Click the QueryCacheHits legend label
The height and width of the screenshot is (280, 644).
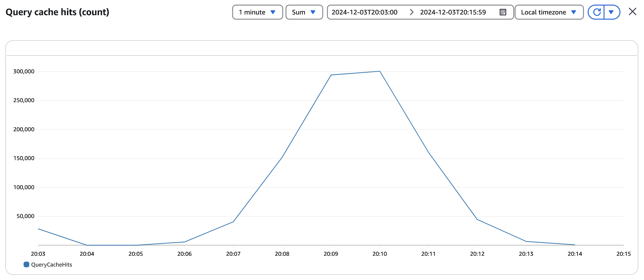tap(52, 264)
